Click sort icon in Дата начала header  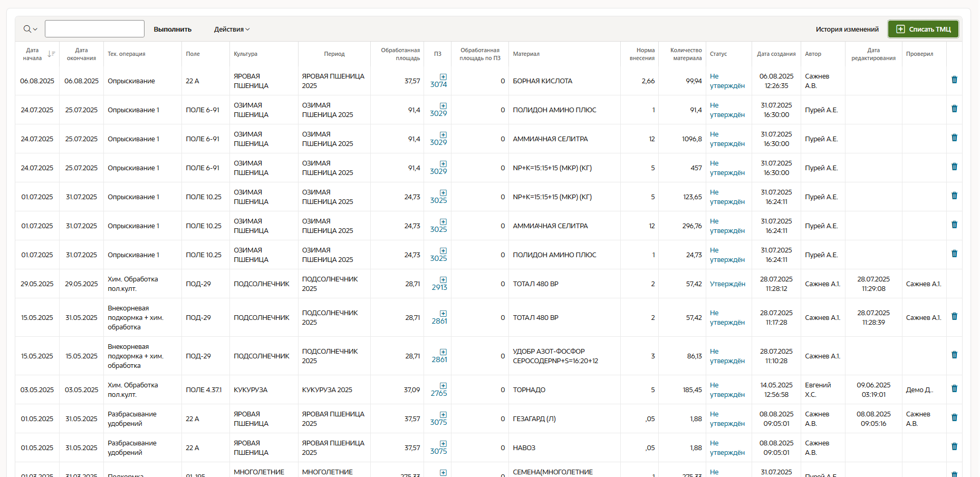click(x=51, y=54)
